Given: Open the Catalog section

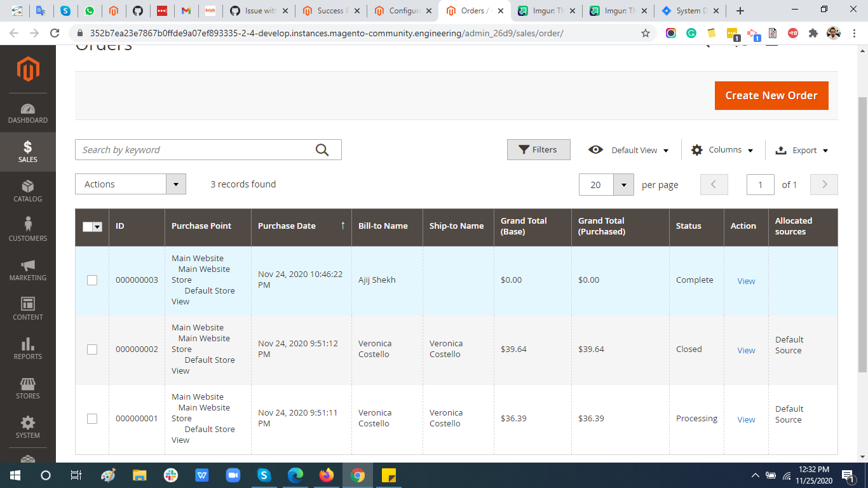Looking at the screenshot, I should tap(28, 192).
